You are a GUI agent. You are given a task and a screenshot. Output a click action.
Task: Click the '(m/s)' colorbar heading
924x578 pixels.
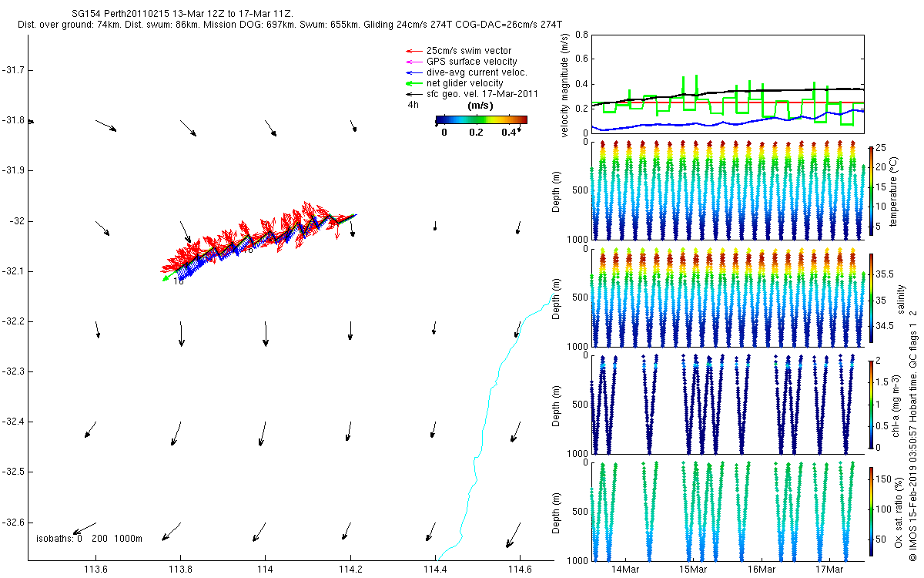[481, 104]
